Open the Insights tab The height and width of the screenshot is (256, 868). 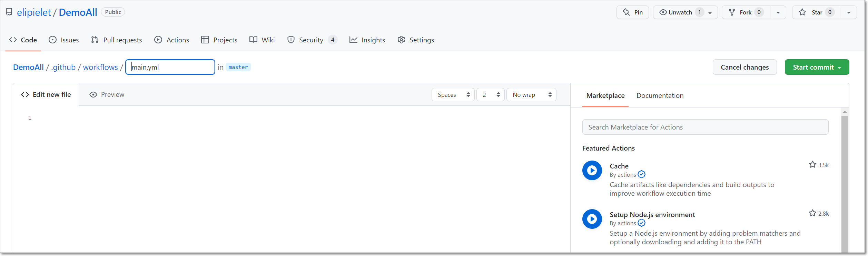click(x=367, y=40)
